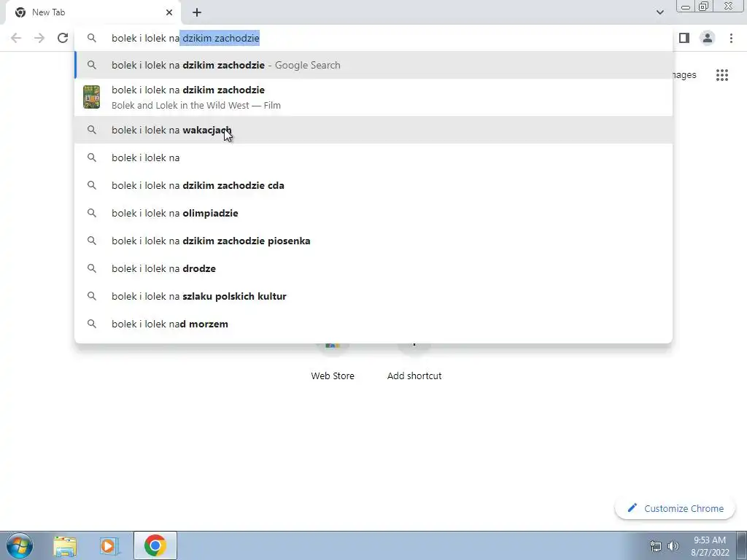Click search icon beside 'olimpiadzie' suggestion
This screenshot has height=560, width=747.
(x=91, y=213)
